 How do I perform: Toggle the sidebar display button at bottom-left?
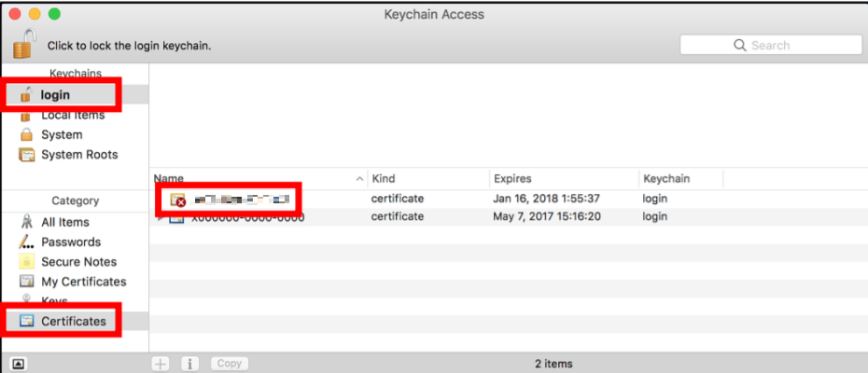click(20, 364)
